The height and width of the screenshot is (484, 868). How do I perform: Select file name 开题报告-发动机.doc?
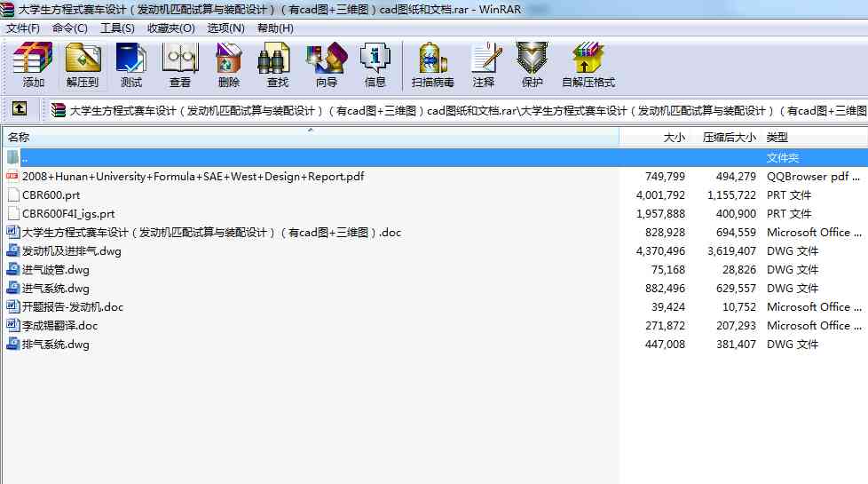pyautogui.click(x=73, y=306)
